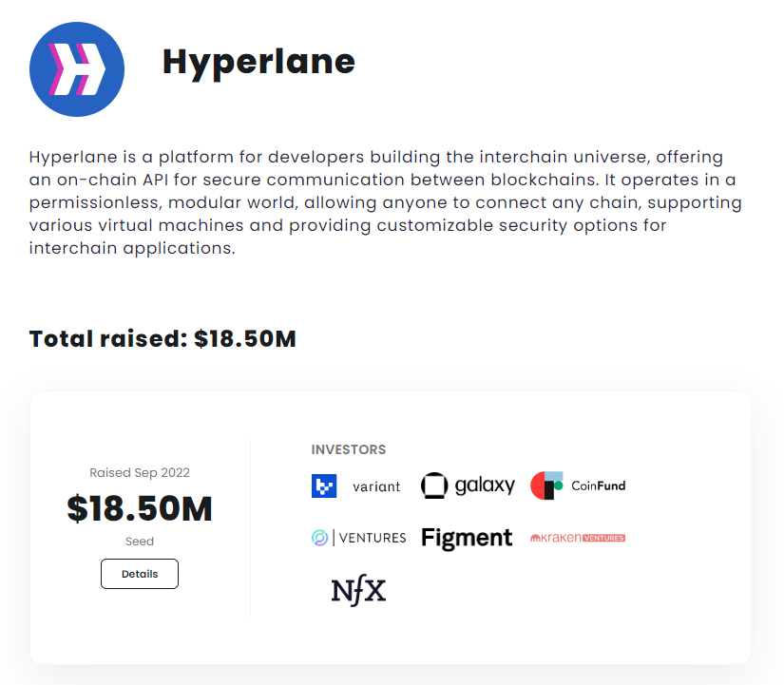Open the Galaxy investor logo

pos(468,485)
